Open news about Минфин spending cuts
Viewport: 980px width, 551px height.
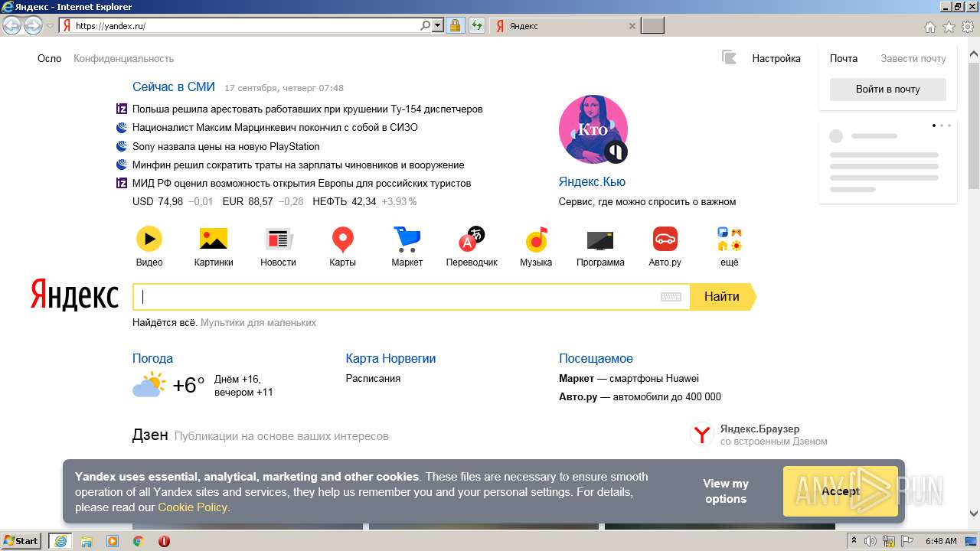[x=299, y=165]
